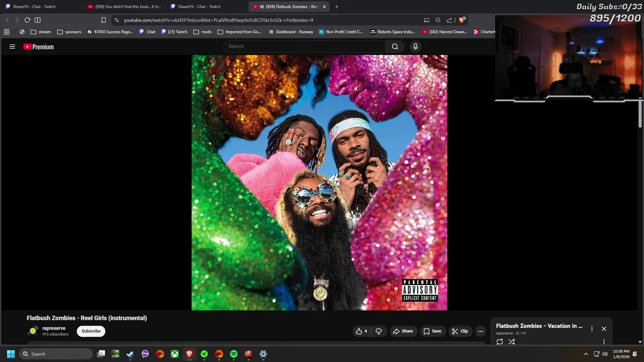The image size is (644, 362).
Task: Open (382) Harvest Dawn bookmark
Action: [x=445, y=32]
